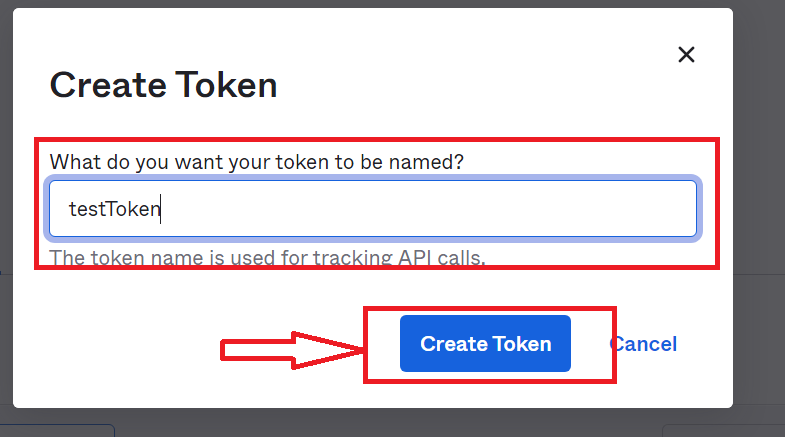Cancel the token creation
This screenshot has height=437, width=785.
coord(644,344)
